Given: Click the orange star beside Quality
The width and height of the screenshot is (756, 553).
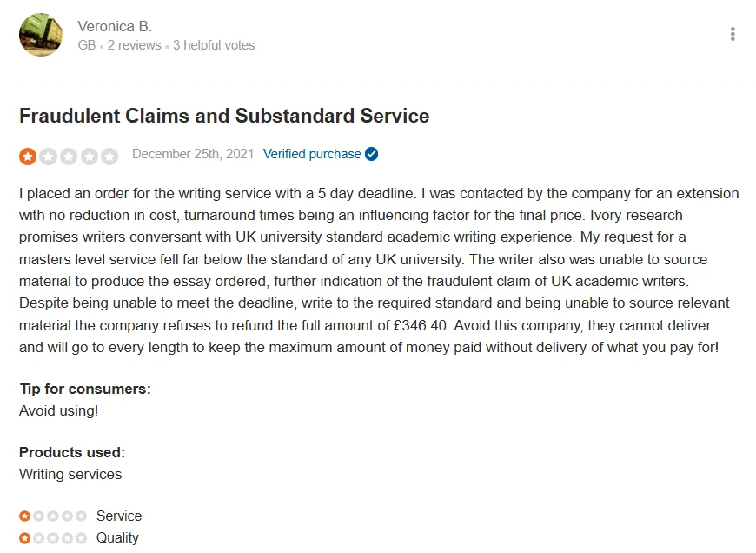Looking at the screenshot, I should coord(24,537).
